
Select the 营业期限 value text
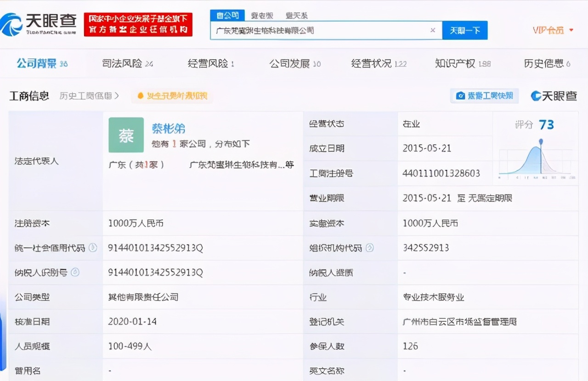point(457,198)
